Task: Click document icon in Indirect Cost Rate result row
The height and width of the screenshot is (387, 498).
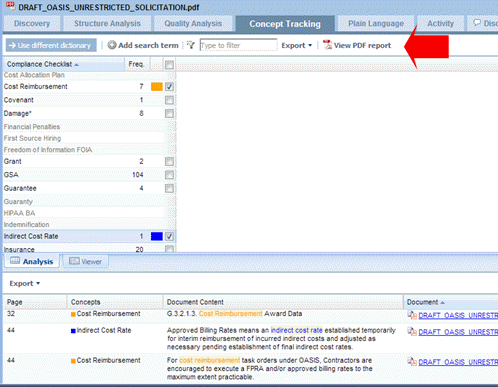Action: tap(412, 332)
